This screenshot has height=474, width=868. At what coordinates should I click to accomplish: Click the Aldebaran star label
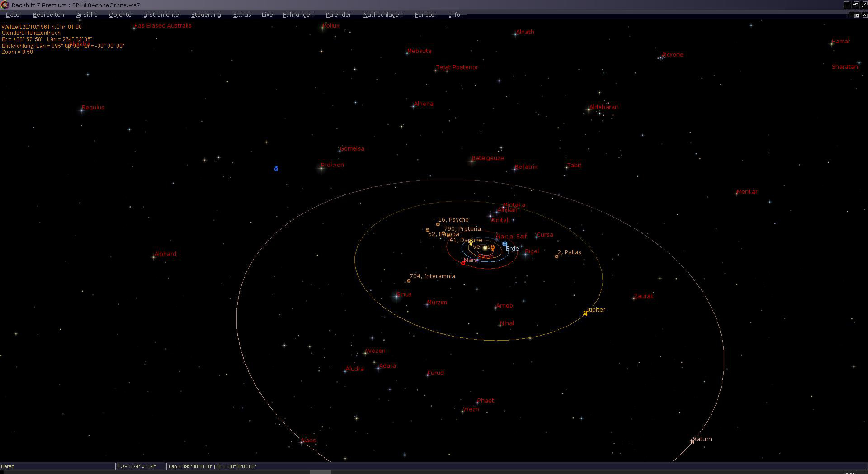[604, 107]
